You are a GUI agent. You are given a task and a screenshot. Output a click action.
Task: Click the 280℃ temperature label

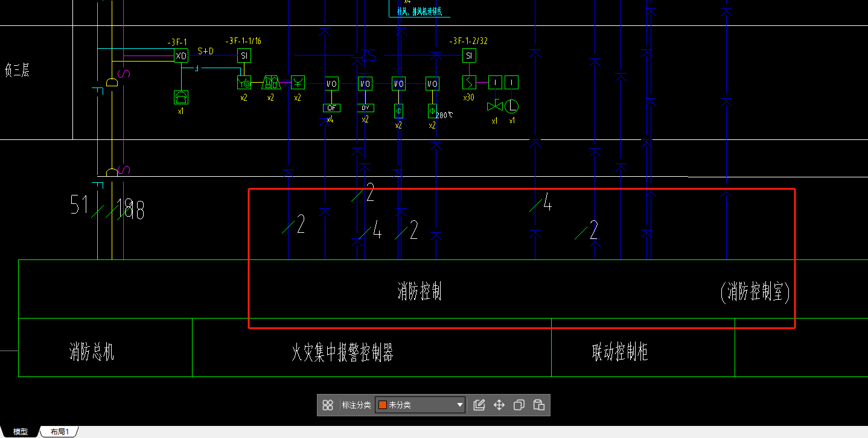tap(444, 115)
